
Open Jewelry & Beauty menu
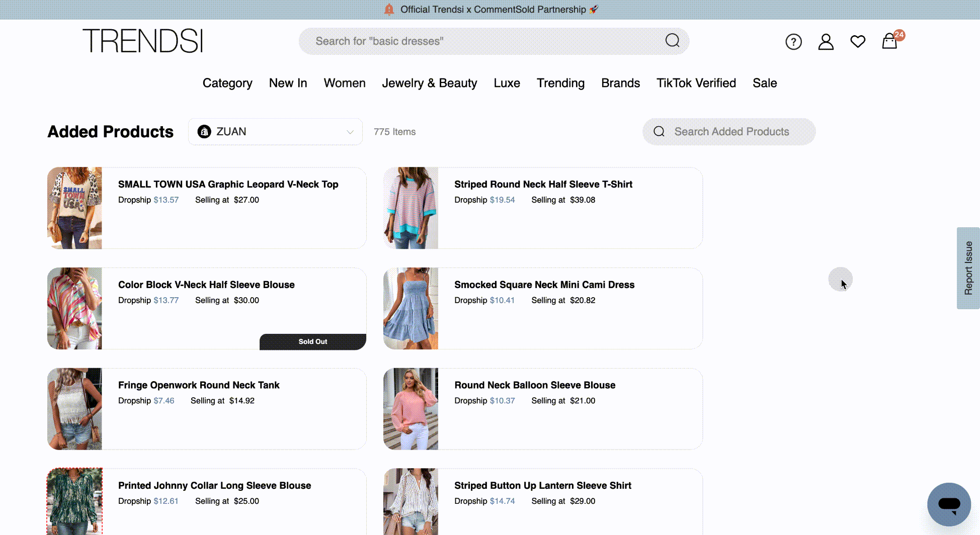click(429, 83)
